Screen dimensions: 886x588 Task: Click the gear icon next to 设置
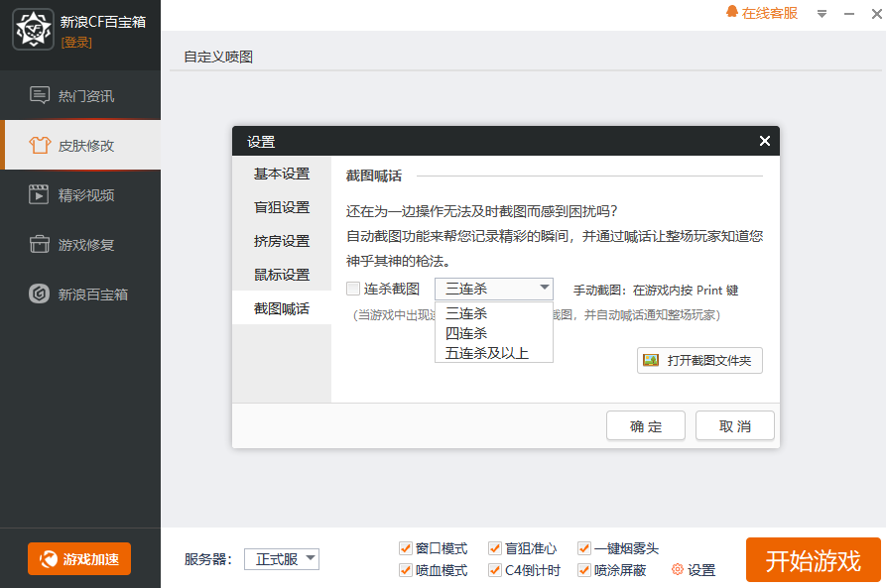pyautogui.click(x=678, y=570)
